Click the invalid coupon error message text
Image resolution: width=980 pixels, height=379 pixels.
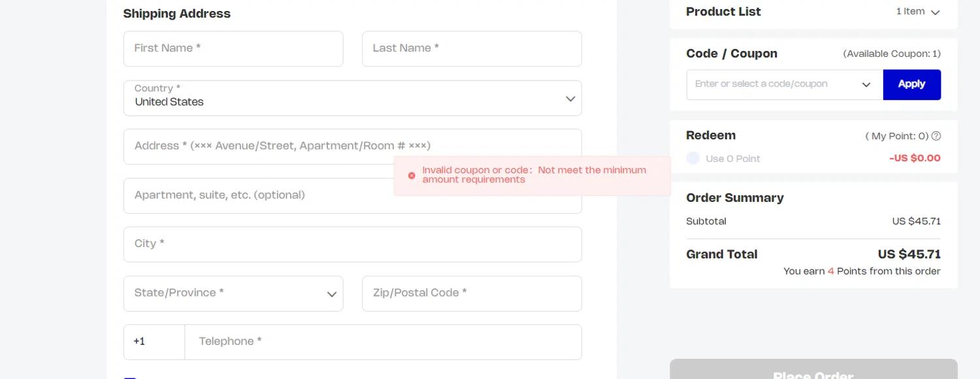point(534,175)
